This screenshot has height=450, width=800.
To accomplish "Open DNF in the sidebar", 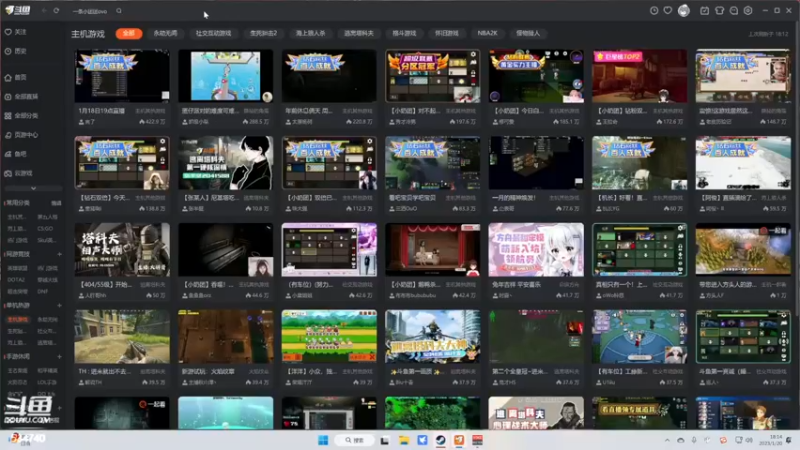I will click(43, 291).
